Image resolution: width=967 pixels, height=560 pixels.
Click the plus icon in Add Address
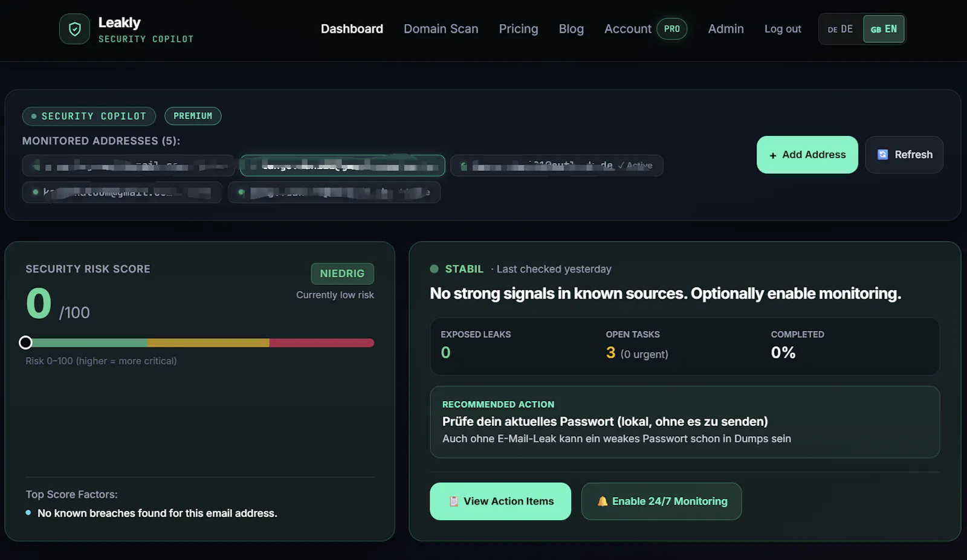tap(773, 155)
